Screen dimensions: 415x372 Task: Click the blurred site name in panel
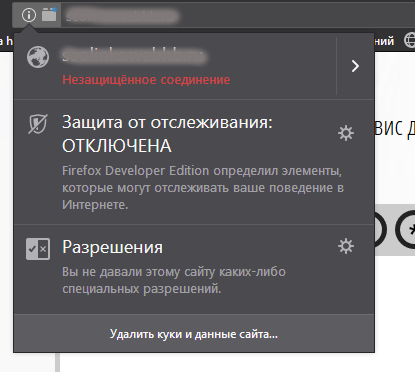point(134,56)
